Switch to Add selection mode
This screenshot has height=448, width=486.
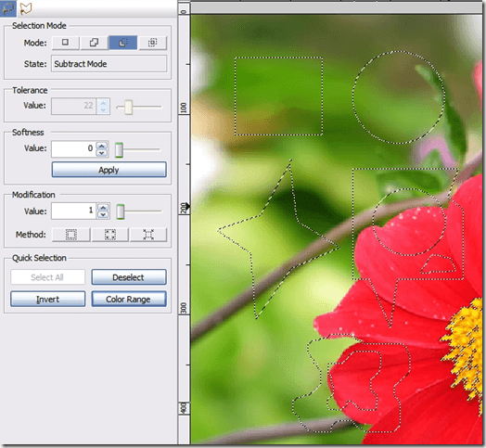pos(94,43)
